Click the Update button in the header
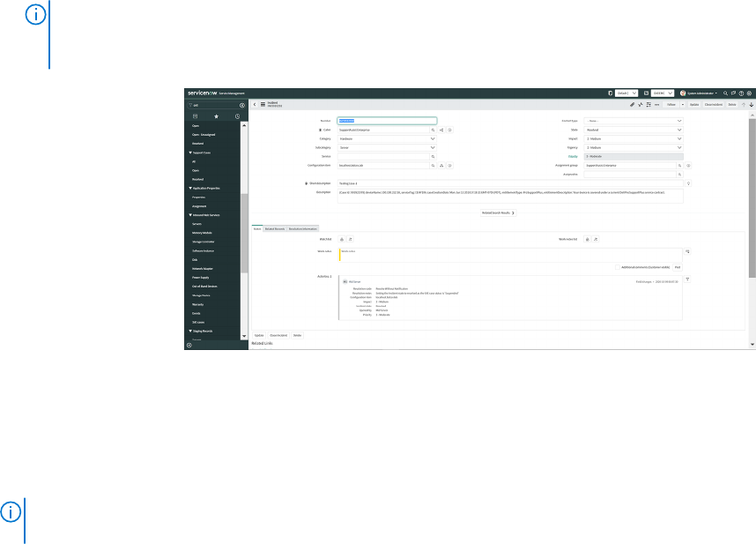This screenshot has width=756, height=544. [694, 105]
